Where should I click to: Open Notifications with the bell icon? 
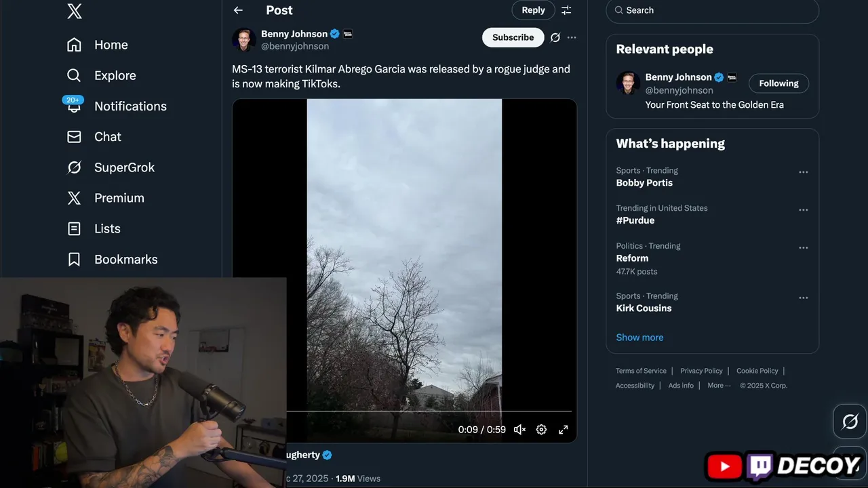coord(75,106)
